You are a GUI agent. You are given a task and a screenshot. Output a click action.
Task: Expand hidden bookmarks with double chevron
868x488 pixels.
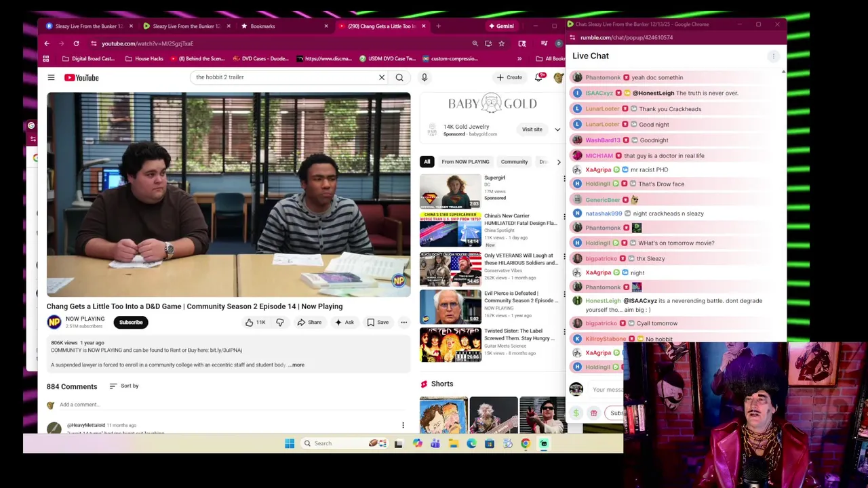[519, 58]
